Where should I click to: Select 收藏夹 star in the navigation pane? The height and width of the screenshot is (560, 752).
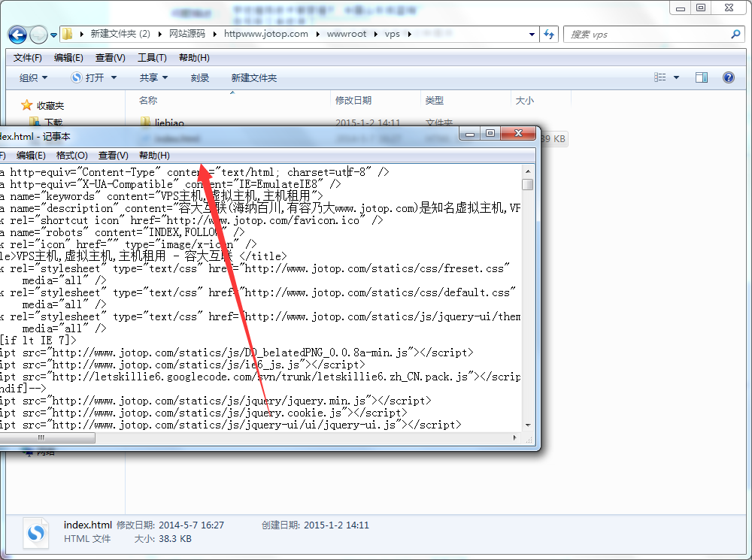(43, 105)
